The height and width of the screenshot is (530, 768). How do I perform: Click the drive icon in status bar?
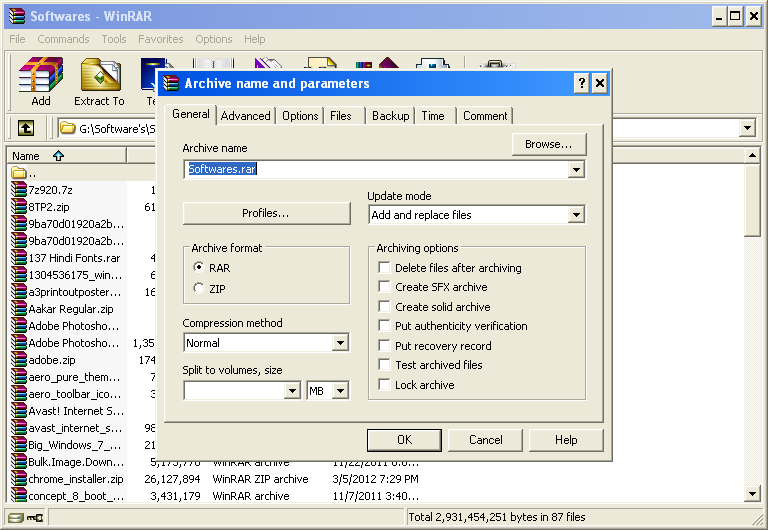click(16, 517)
